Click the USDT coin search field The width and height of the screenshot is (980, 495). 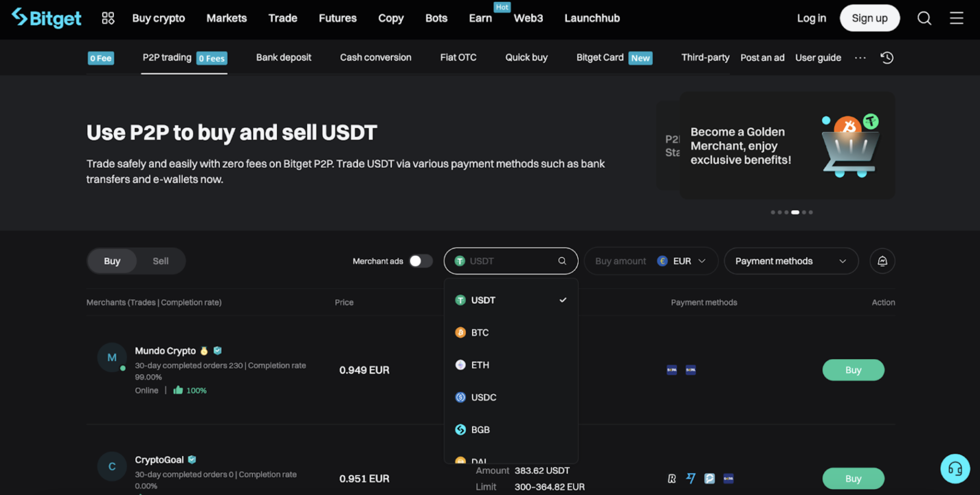tap(511, 261)
